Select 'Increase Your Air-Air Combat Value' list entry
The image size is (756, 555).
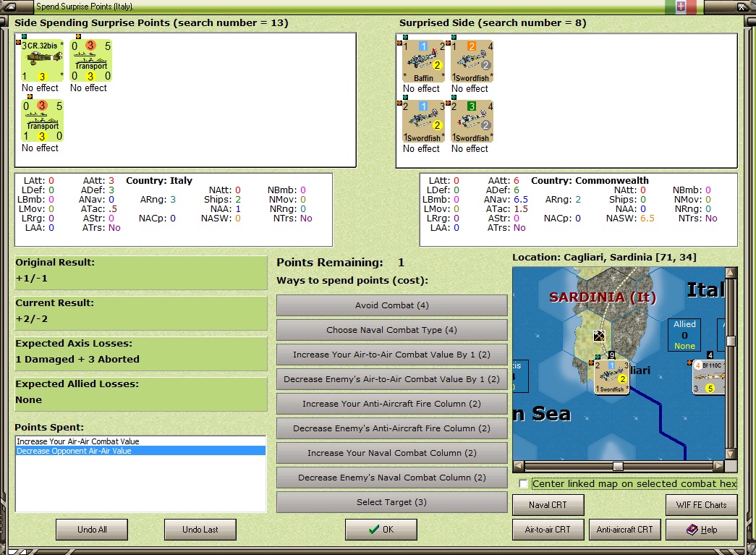coord(140,441)
